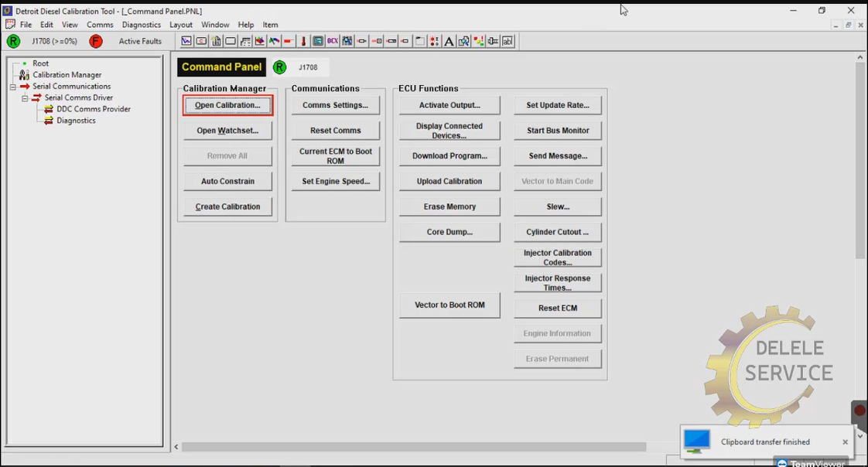
Task: Click the red-yellow-green squares alert toolbar icon
Action: [x=478, y=41]
